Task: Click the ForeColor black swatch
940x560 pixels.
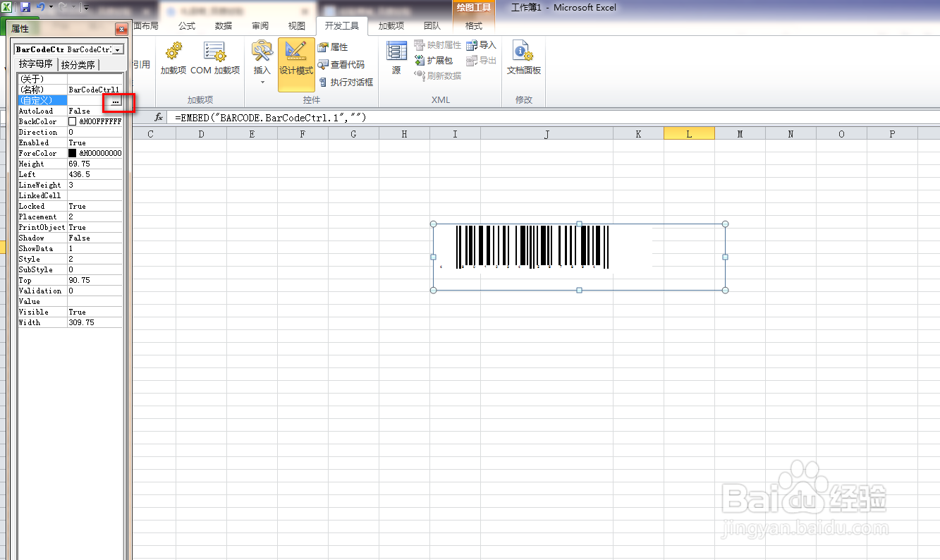Action: 72,153
